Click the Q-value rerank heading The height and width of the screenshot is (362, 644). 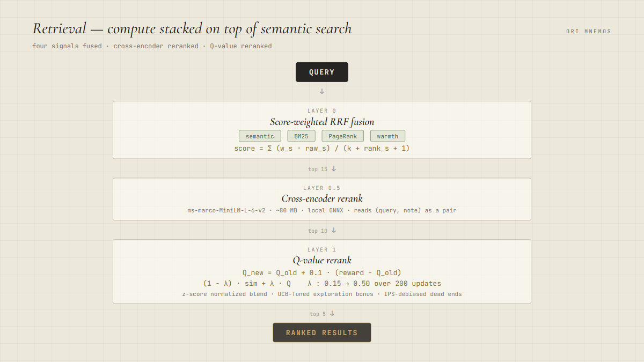click(x=322, y=260)
